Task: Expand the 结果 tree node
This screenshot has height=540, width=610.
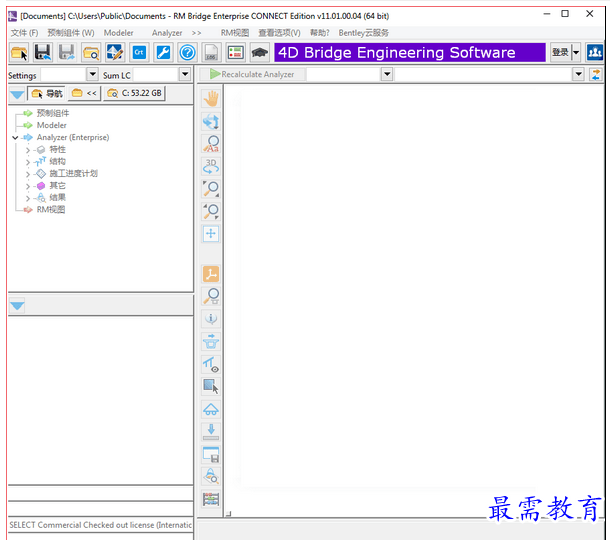Action: pyautogui.click(x=28, y=198)
